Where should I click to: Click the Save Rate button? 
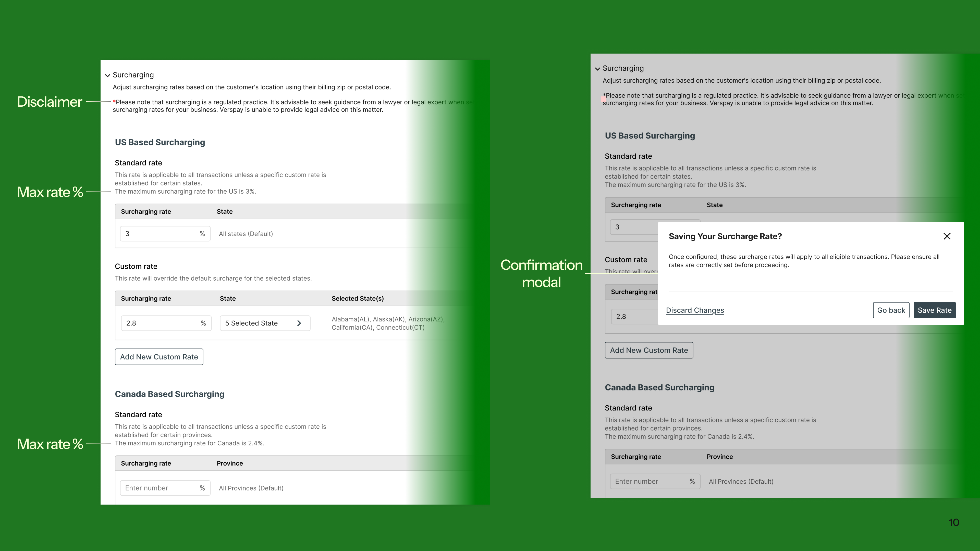pos(934,310)
